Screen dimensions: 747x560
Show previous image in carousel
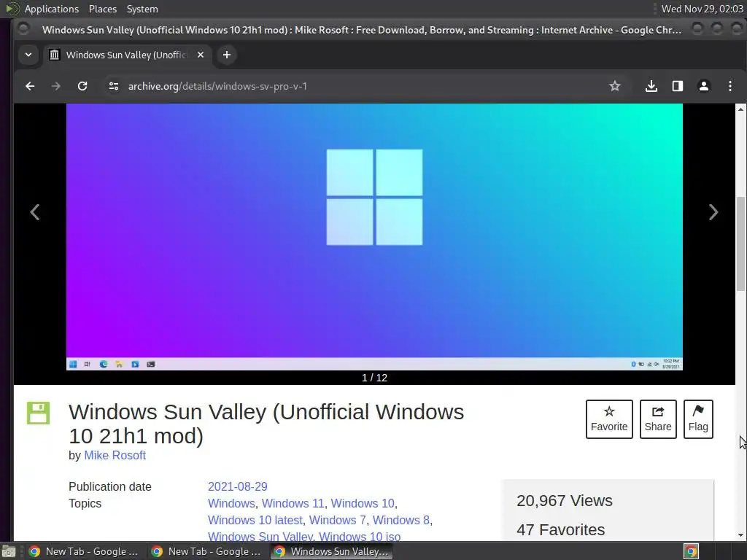[35, 212]
